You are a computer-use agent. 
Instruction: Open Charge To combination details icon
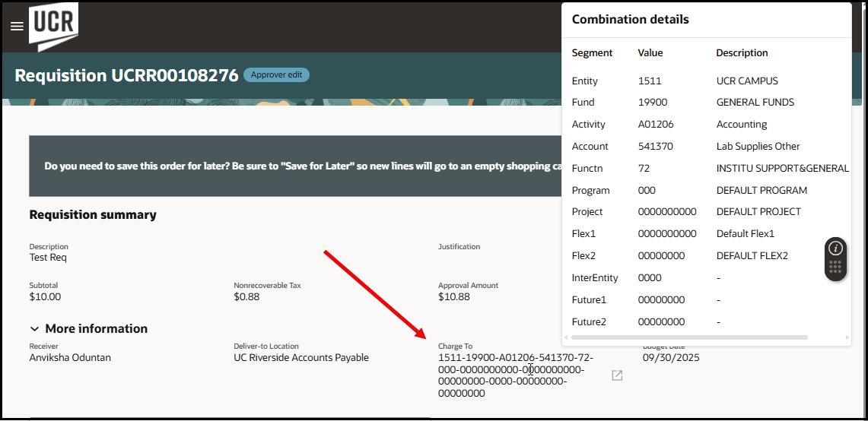[617, 375]
